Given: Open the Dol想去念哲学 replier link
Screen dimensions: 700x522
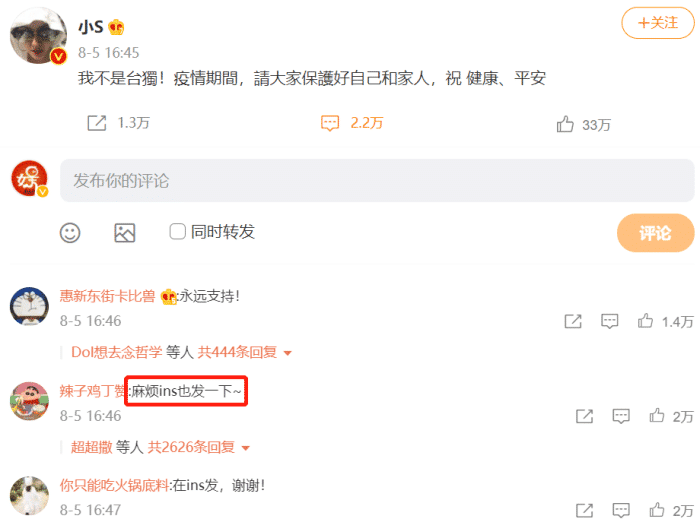Looking at the screenshot, I should (x=117, y=352).
